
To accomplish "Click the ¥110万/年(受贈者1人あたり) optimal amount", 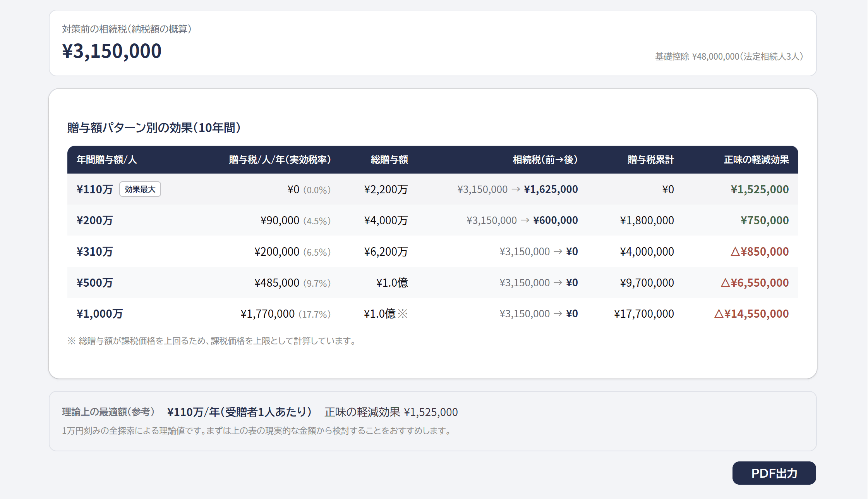I will coord(239,412).
